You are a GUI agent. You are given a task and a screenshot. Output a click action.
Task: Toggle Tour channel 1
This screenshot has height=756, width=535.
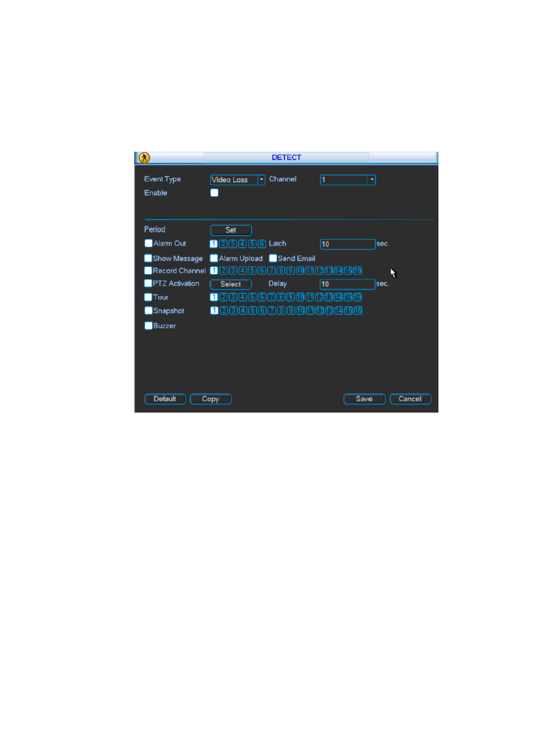[x=214, y=297]
